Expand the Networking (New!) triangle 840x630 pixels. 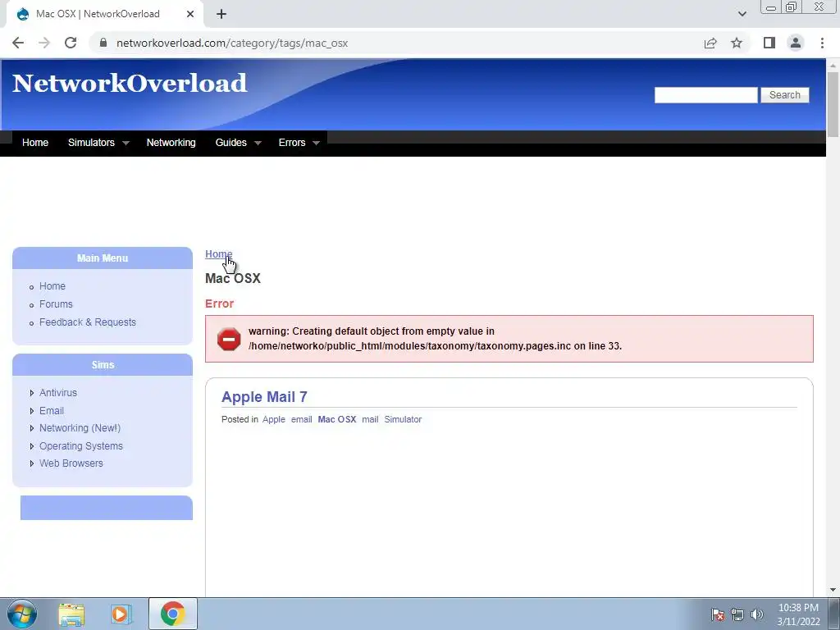tap(32, 428)
